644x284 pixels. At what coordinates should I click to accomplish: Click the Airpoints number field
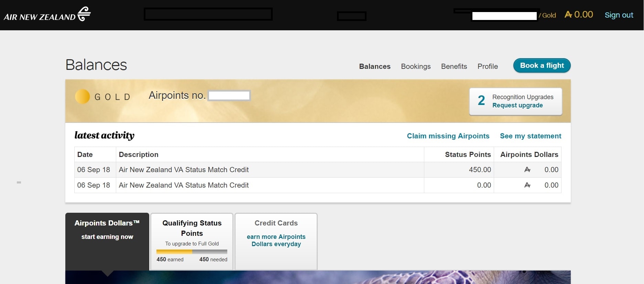click(x=229, y=96)
